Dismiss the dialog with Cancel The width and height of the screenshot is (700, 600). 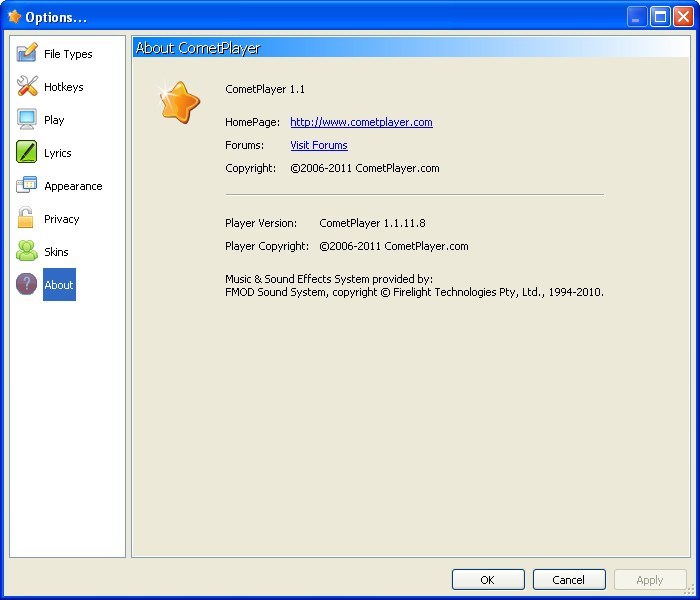pyautogui.click(x=569, y=579)
